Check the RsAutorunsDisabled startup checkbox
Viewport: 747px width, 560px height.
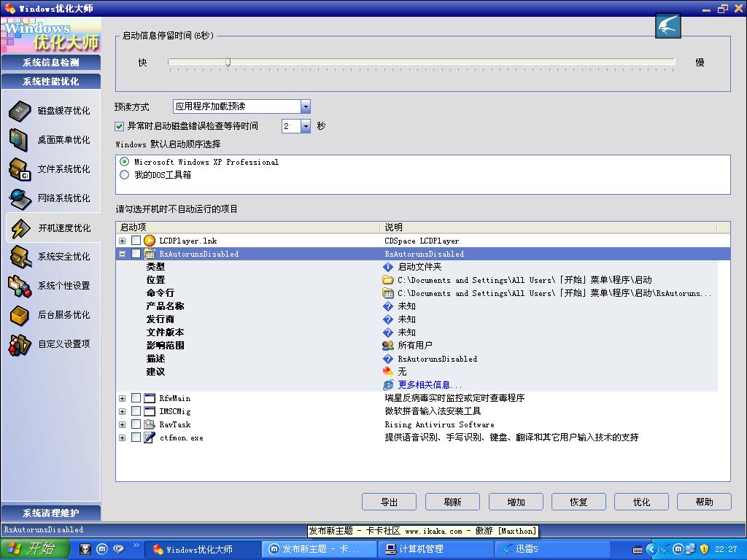[x=136, y=254]
